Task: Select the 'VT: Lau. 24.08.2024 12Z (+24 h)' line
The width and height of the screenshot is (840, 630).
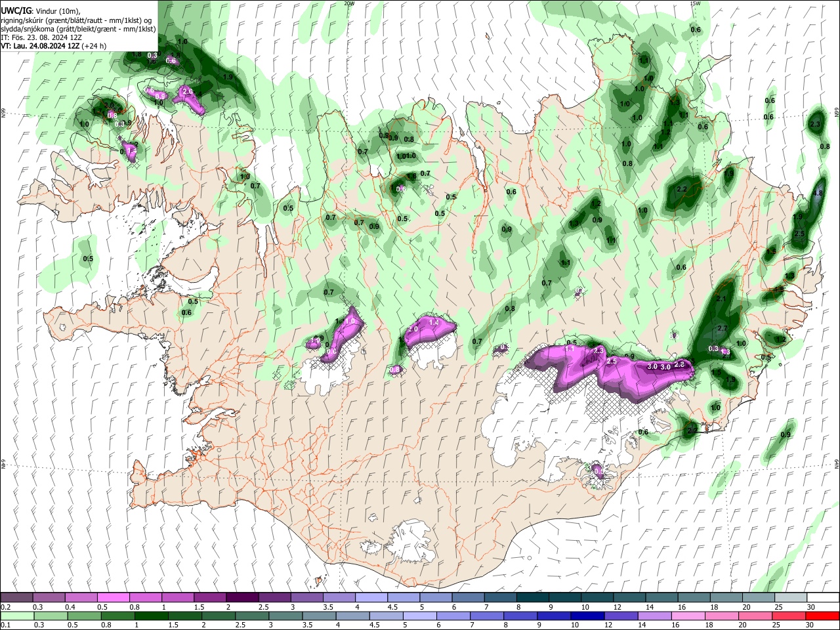Action: click(x=54, y=46)
